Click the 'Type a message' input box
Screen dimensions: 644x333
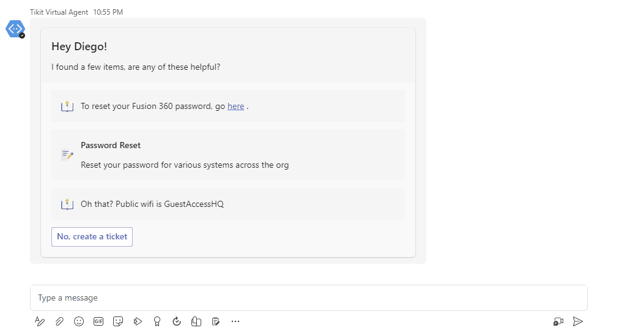click(308, 297)
